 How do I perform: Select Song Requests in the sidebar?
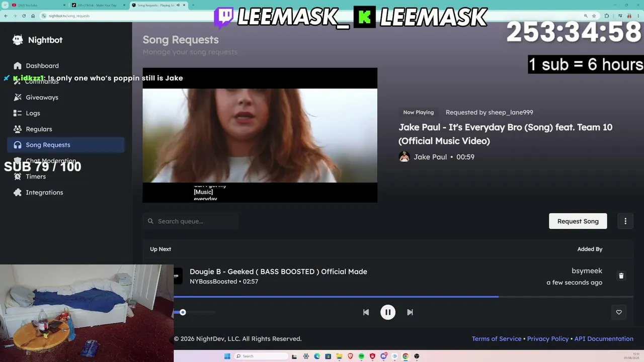coord(66,145)
